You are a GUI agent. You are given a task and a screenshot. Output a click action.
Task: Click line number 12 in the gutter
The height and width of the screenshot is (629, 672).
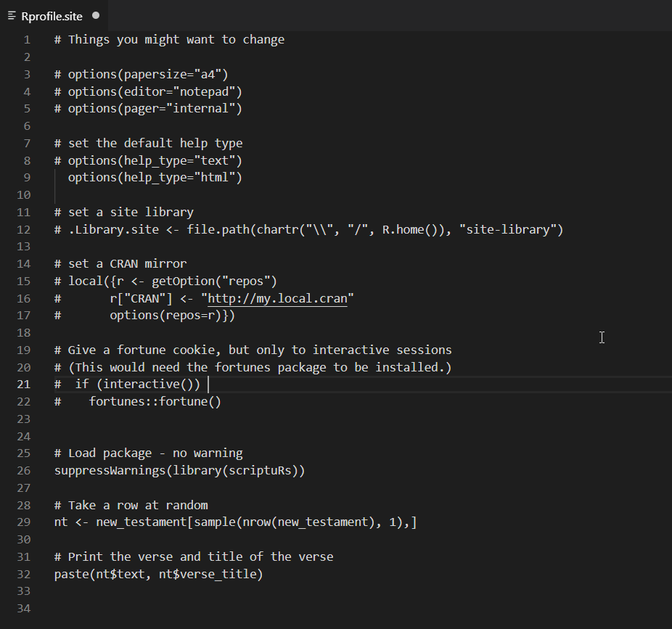coord(24,229)
